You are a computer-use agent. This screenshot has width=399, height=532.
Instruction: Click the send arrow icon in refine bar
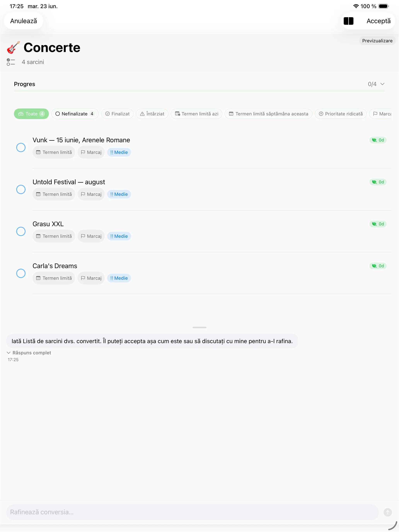pos(387,512)
